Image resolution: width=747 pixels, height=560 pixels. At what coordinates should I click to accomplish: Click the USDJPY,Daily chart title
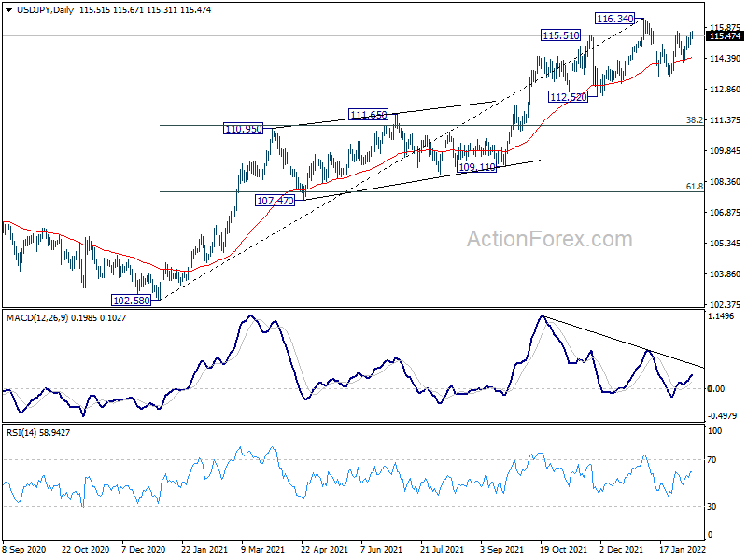click(45, 10)
